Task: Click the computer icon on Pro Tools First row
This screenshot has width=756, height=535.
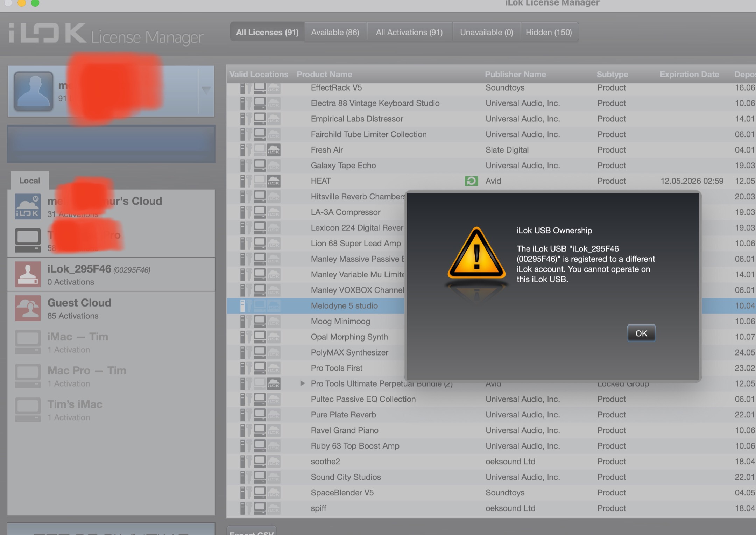Action: coord(260,368)
